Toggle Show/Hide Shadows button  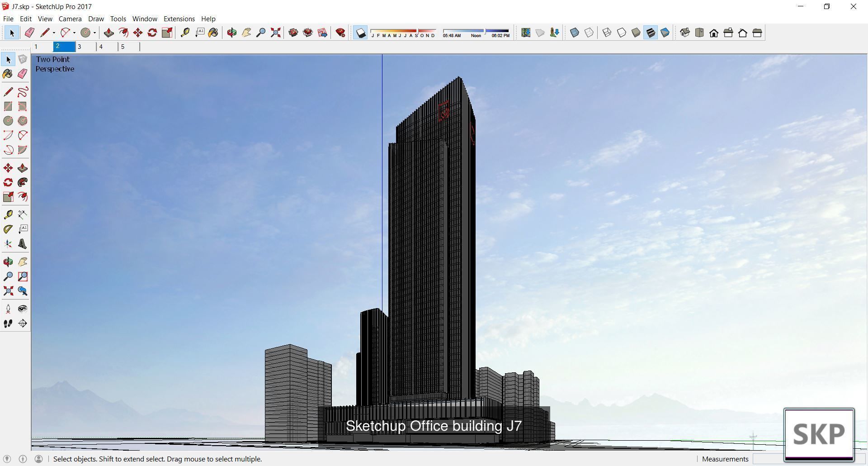tap(360, 33)
